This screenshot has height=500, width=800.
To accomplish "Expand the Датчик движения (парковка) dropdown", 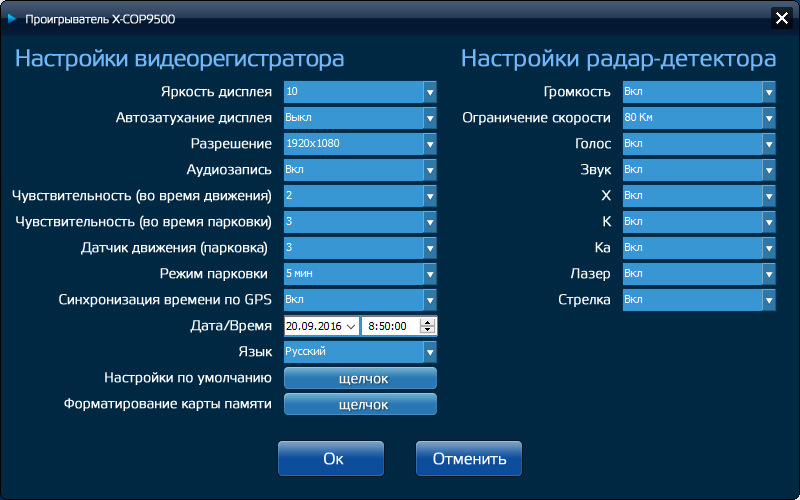I will coord(360,248).
